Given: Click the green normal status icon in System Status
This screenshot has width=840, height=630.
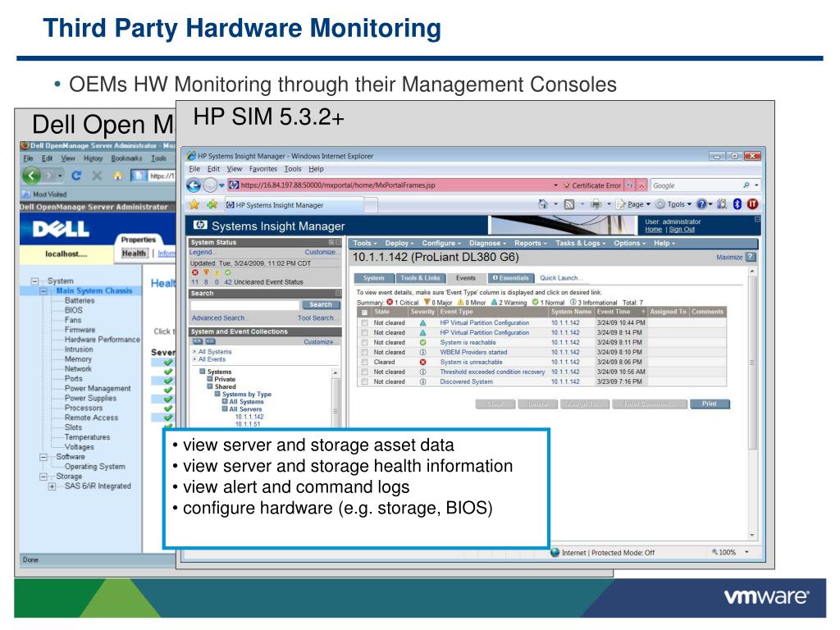Looking at the screenshot, I should click(x=228, y=272).
